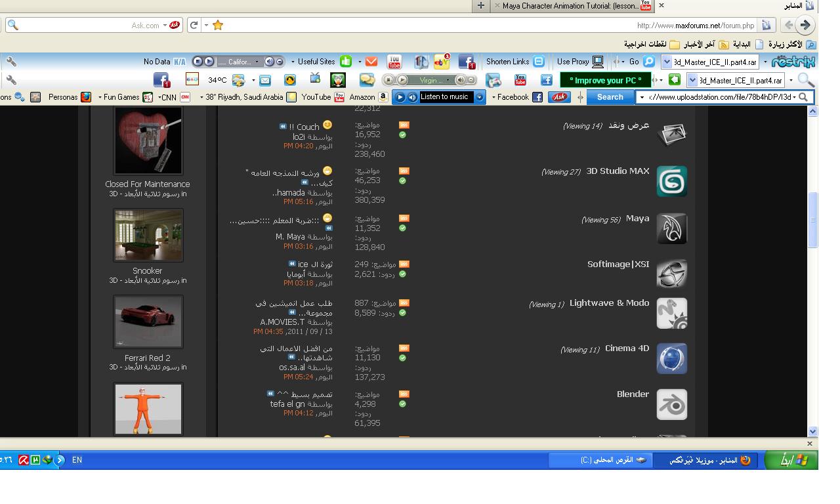Click the Use Proxy monitor icon

click(x=597, y=62)
